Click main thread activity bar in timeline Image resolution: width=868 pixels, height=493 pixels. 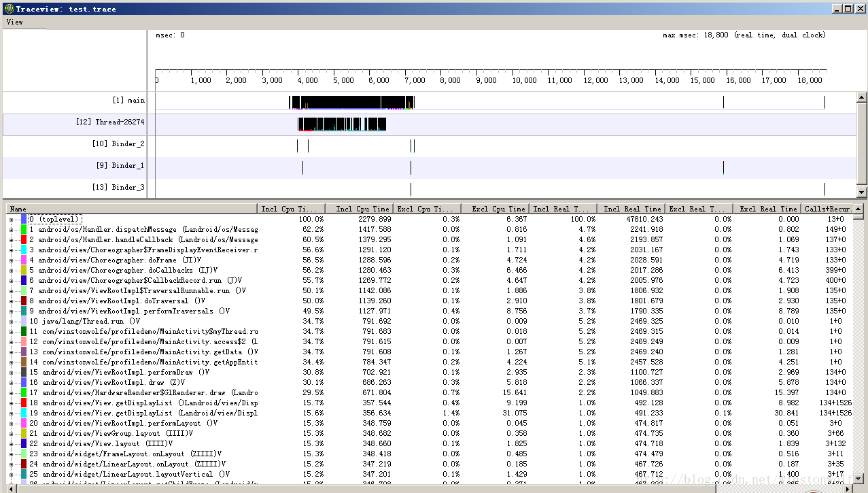pos(351,102)
